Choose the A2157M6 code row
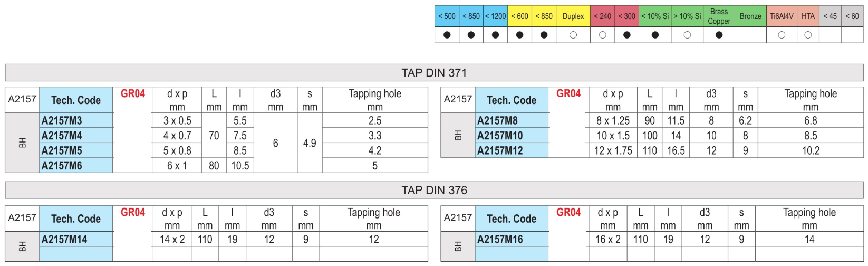 pyautogui.click(x=62, y=166)
